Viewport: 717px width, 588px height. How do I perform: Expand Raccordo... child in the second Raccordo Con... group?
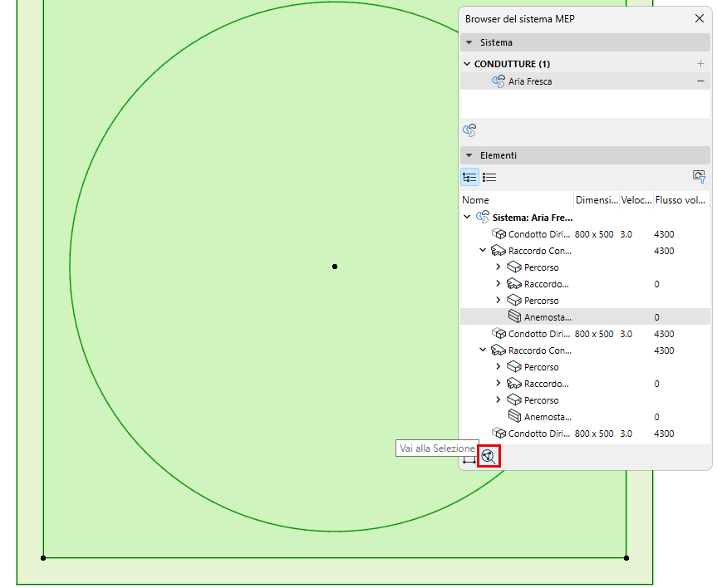coord(498,383)
